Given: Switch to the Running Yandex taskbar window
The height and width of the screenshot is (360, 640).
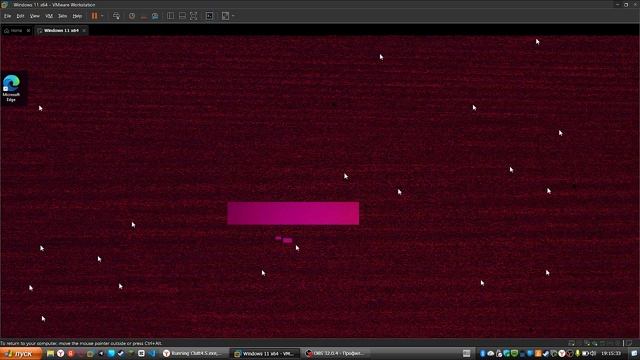Looking at the screenshot, I should 193,353.
